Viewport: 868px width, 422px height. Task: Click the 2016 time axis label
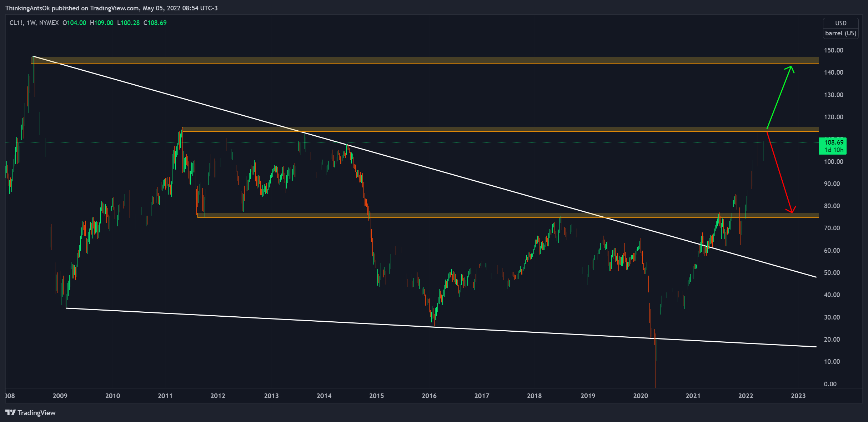click(429, 396)
